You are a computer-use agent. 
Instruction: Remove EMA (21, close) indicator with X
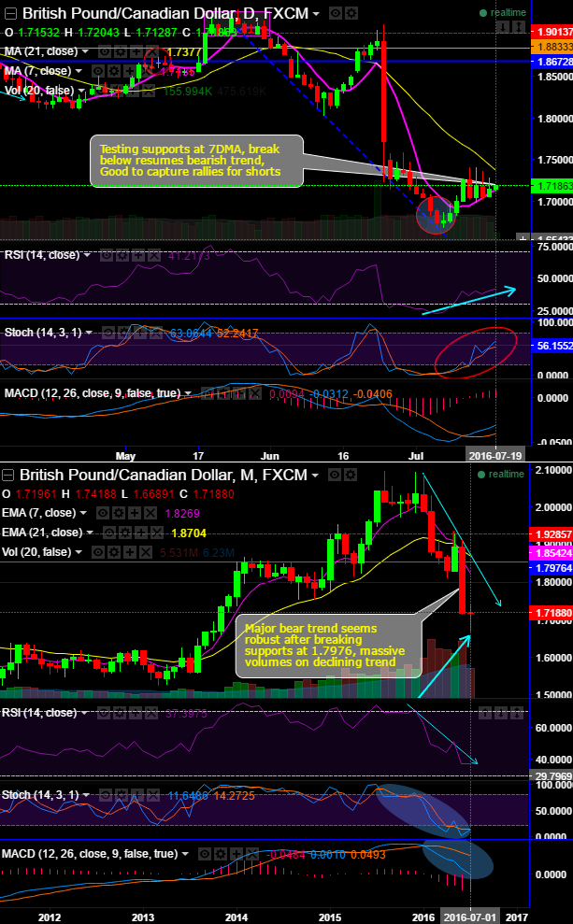pyautogui.click(x=157, y=533)
